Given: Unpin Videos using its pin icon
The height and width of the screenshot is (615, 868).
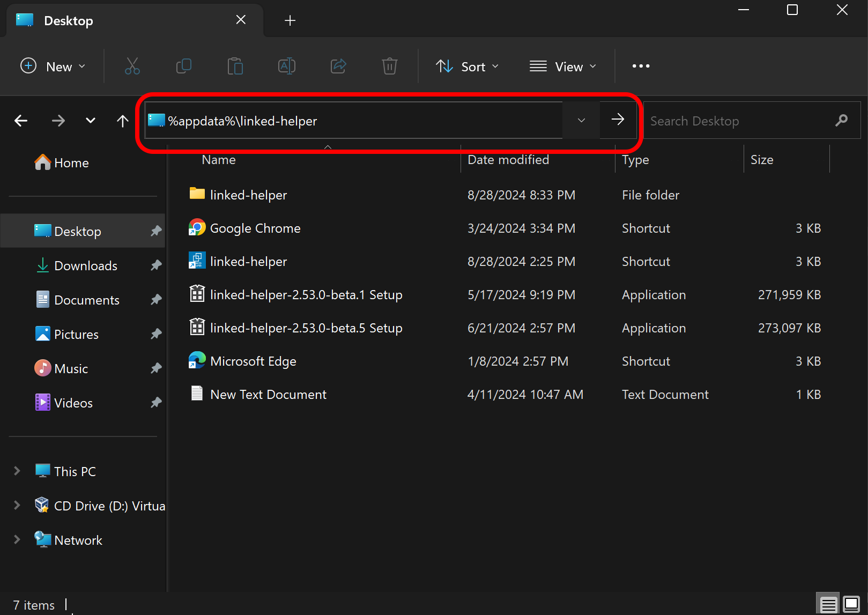Looking at the screenshot, I should (x=156, y=403).
